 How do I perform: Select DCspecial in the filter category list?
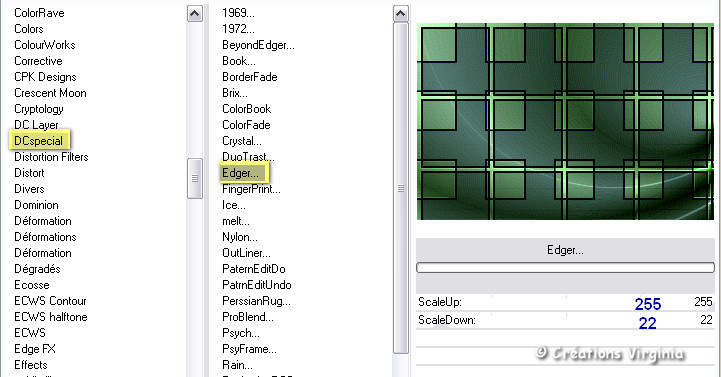(39, 141)
